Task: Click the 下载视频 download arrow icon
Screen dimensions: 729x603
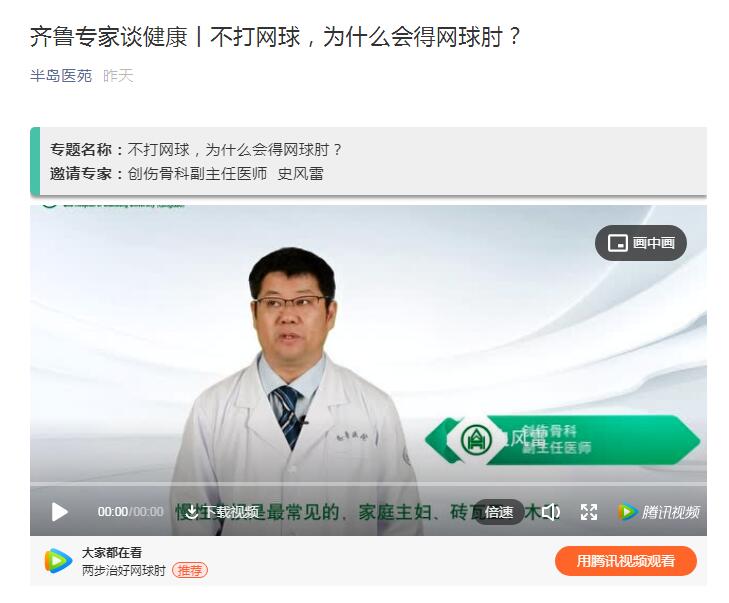Action: pyautogui.click(x=191, y=512)
